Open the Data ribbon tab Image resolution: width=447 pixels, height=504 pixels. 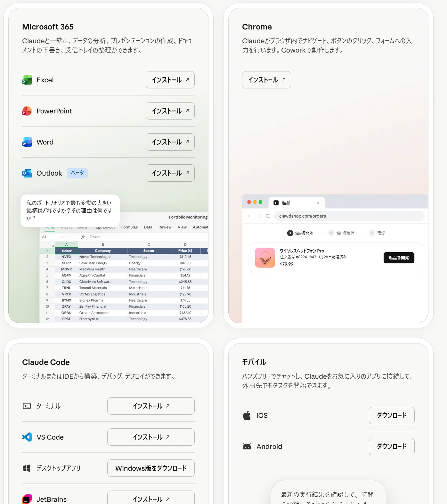click(148, 227)
